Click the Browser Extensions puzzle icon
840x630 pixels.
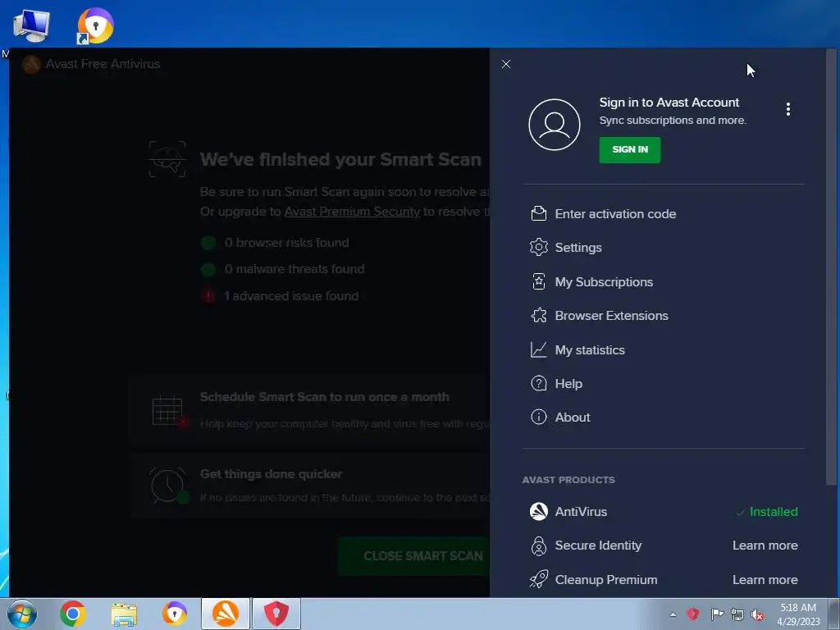click(x=538, y=315)
